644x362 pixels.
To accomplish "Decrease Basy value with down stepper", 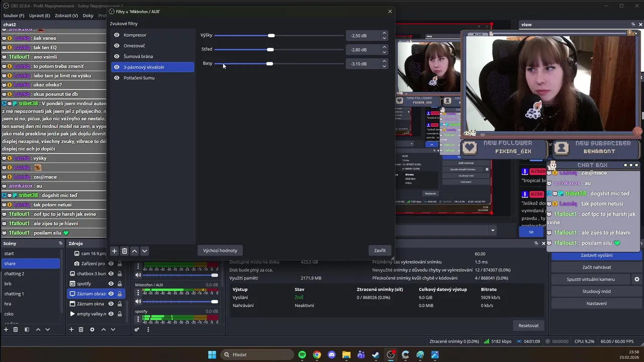I will [384, 66].
